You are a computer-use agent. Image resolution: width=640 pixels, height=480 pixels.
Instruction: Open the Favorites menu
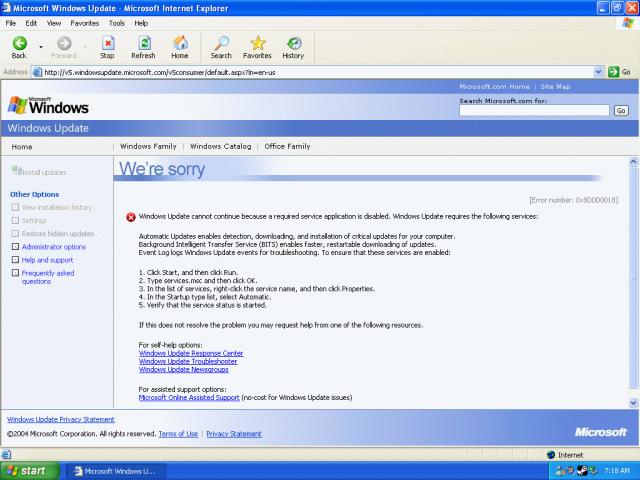tap(84, 23)
